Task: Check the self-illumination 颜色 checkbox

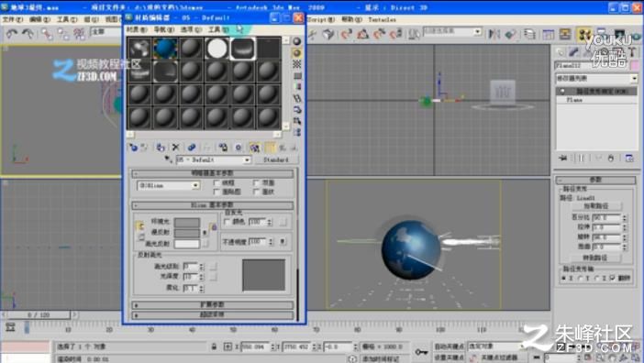Action: tap(227, 222)
